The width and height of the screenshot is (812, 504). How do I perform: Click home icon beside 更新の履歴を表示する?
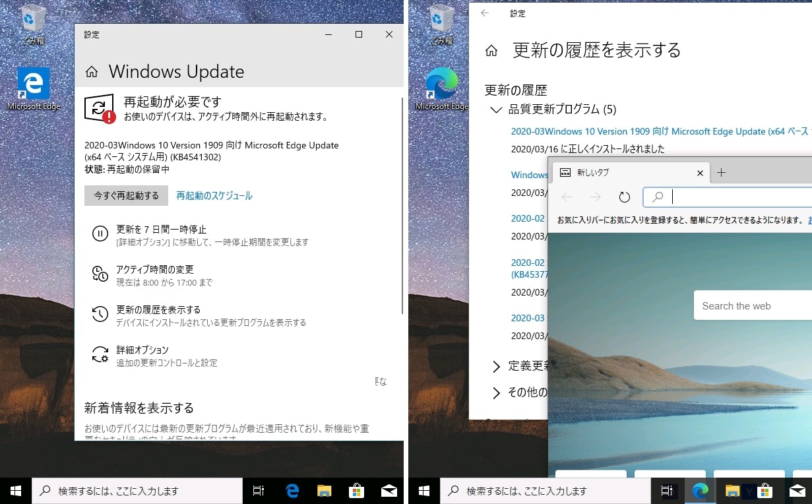(x=491, y=51)
